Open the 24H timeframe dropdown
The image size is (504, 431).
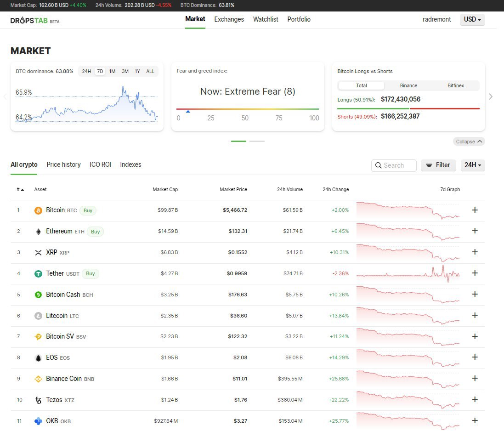click(x=472, y=165)
